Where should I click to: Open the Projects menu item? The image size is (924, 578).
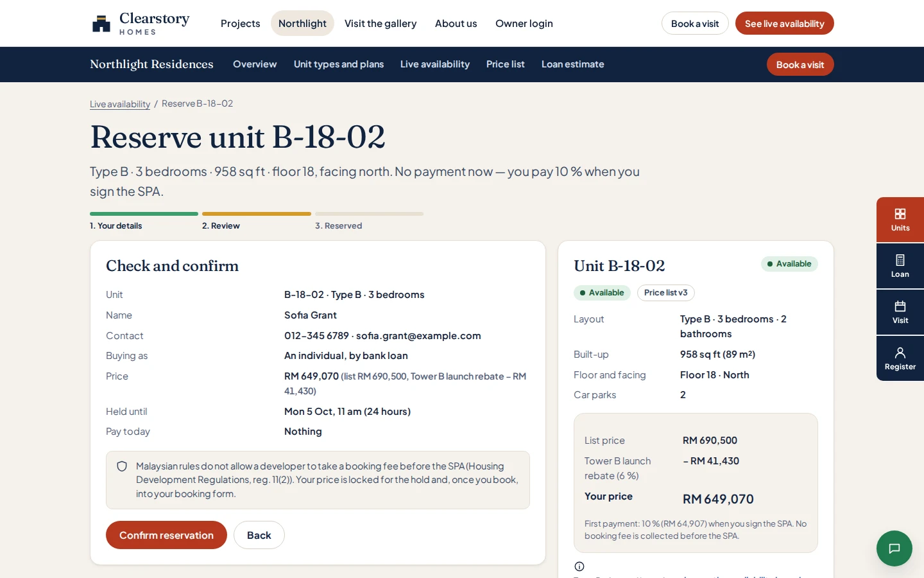[x=241, y=23]
